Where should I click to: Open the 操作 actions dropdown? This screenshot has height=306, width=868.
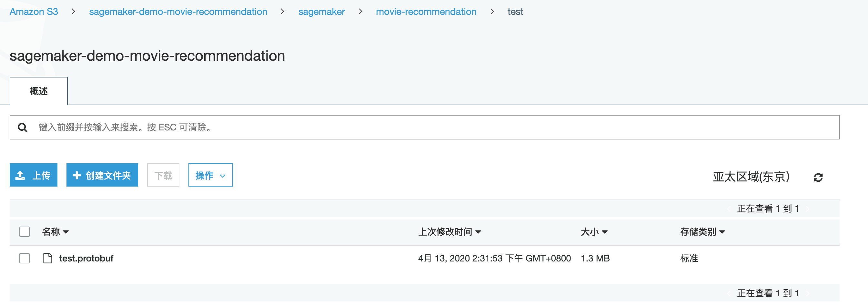(210, 175)
